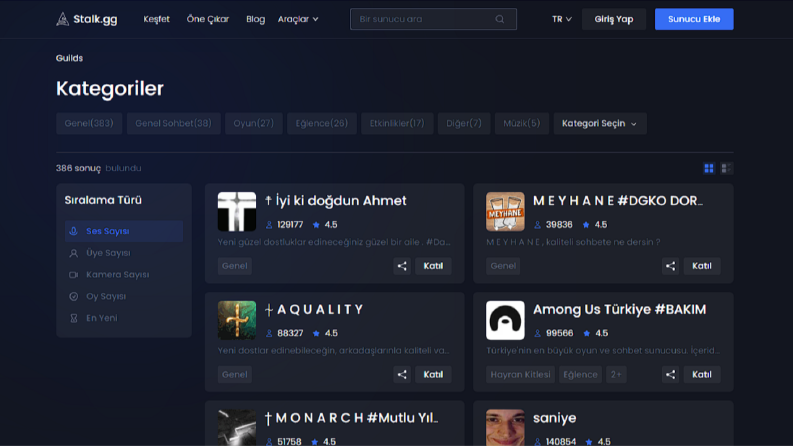This screenshot has width=793, height=446.
Task: Filter by Diğer(7) category
Action: click(x=464, y=123)
